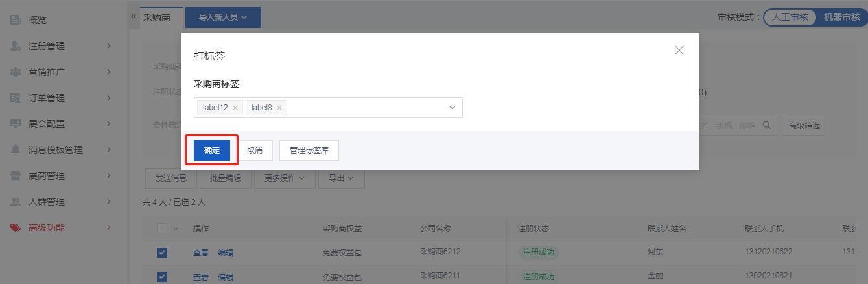Image resolution: width=868 pixels, height=284 pixels.
Task: Click the 取消 button
Action: tap(255, 150)
